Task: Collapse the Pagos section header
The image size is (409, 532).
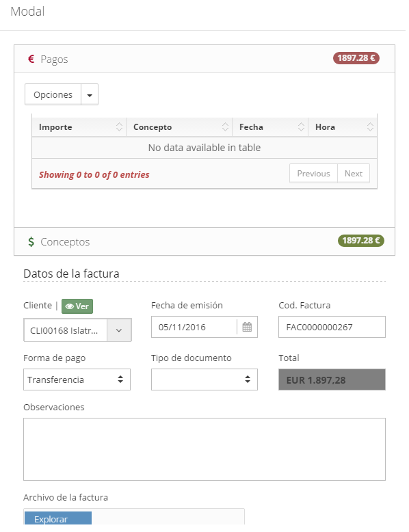Action: click(204, 59)
